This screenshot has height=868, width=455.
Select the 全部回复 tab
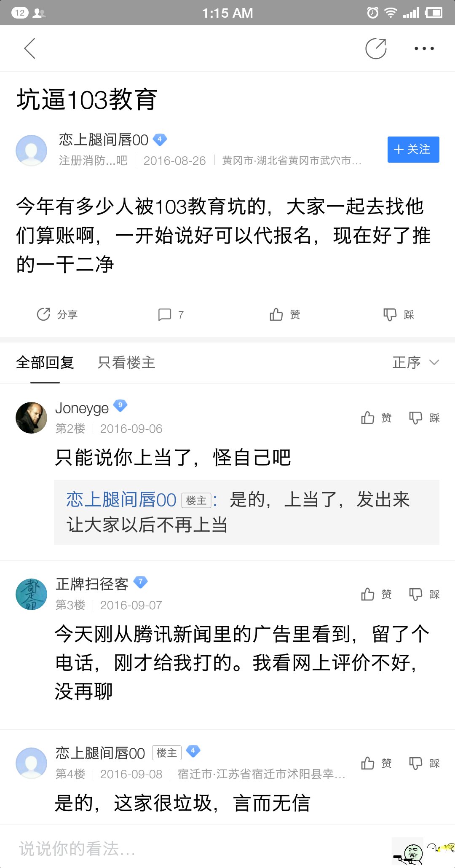tap(45, 362)
